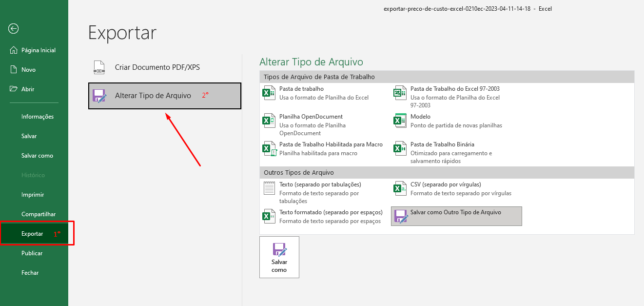Click the Salvar como Outro Tipo icon
The image size is (644, 306).
point(401,216)
